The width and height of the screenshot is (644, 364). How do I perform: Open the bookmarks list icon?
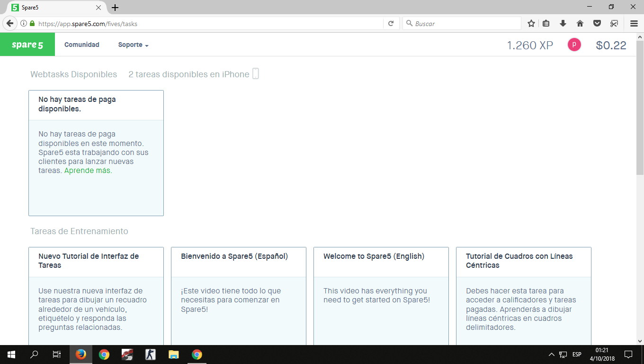point(546,23)
